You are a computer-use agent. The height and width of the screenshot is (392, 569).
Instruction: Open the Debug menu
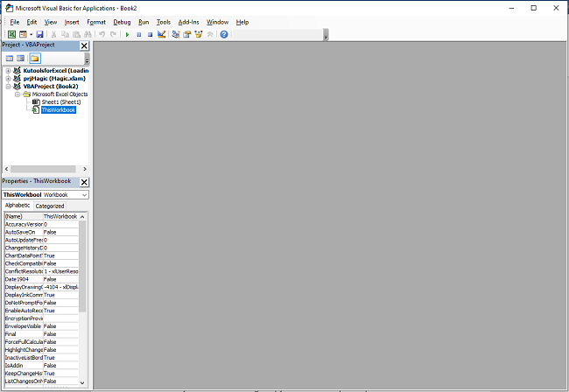pos(121,21)
